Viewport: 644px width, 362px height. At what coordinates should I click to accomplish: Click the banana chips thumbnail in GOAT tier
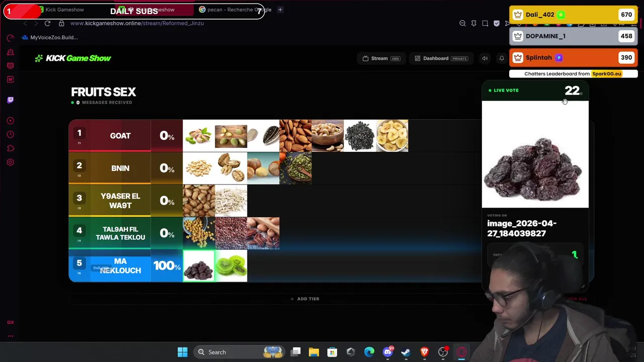[392, 136]
